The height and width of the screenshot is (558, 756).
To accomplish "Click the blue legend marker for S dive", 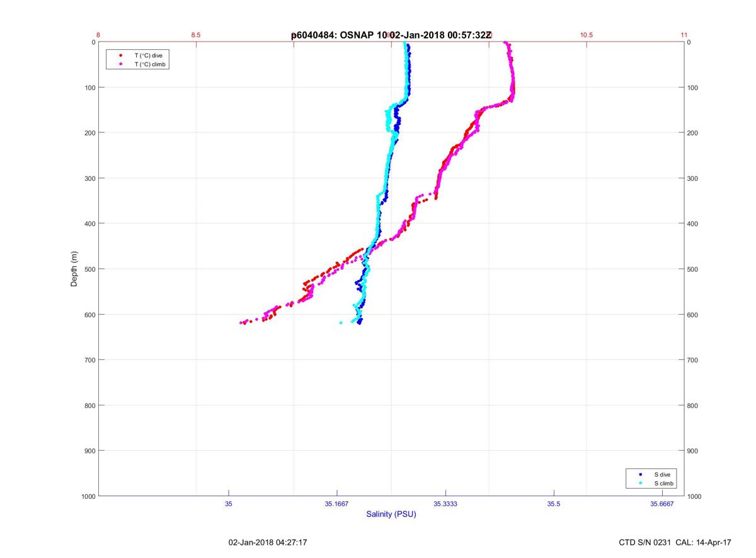I will [x=641, y=474].
